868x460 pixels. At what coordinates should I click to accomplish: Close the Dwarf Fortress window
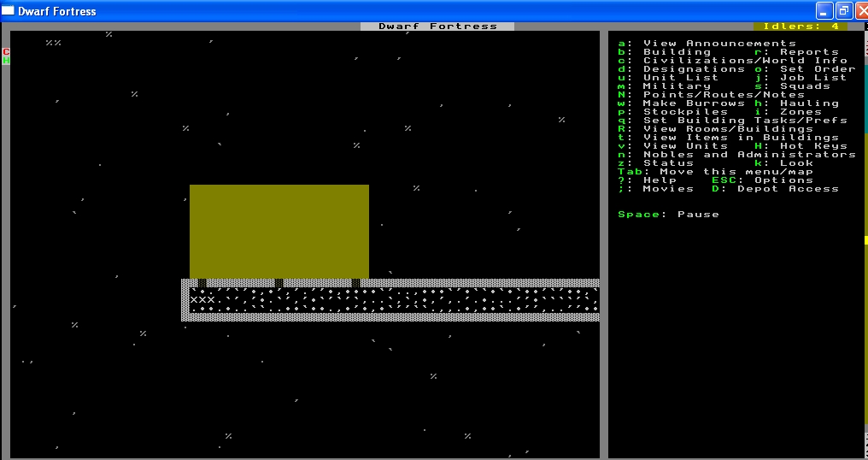coord(861,11)
